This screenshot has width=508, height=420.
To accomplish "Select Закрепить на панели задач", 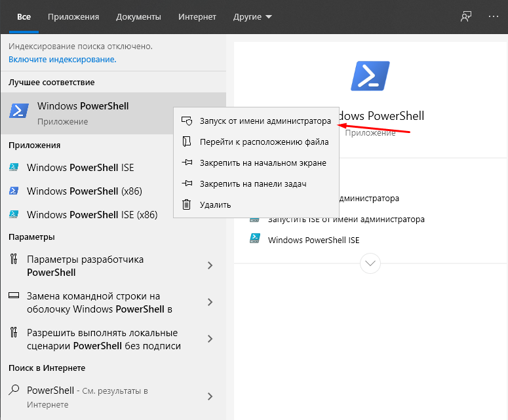I will pyautogui.click(x=256, y=184).
